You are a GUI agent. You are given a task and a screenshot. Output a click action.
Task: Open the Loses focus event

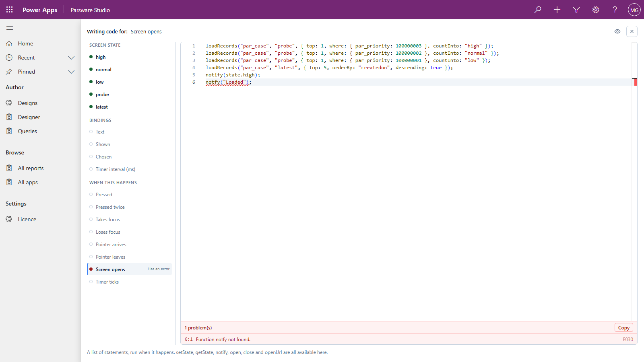[x=130, y=232]
